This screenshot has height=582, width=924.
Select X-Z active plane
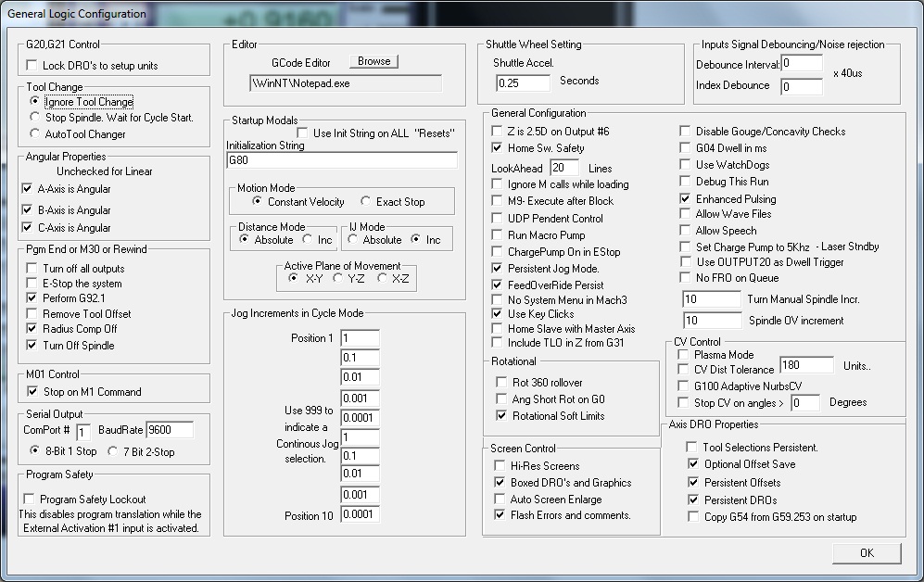pos(382,278)
